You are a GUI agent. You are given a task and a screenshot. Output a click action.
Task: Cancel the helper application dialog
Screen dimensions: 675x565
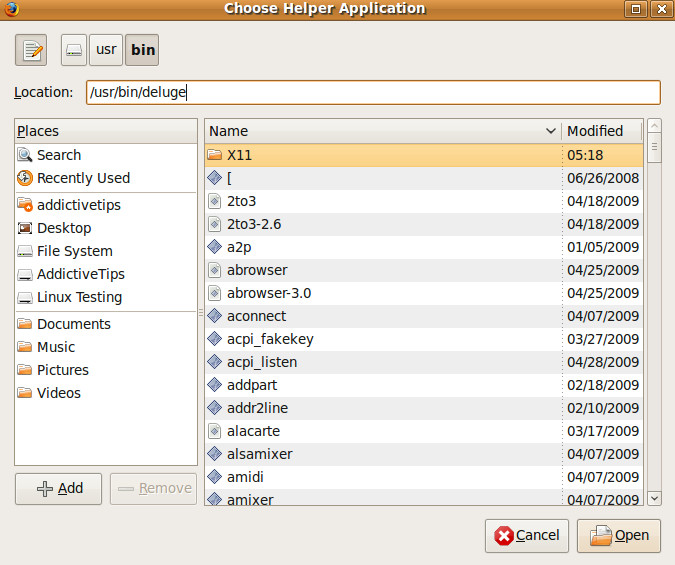point(527,536)
